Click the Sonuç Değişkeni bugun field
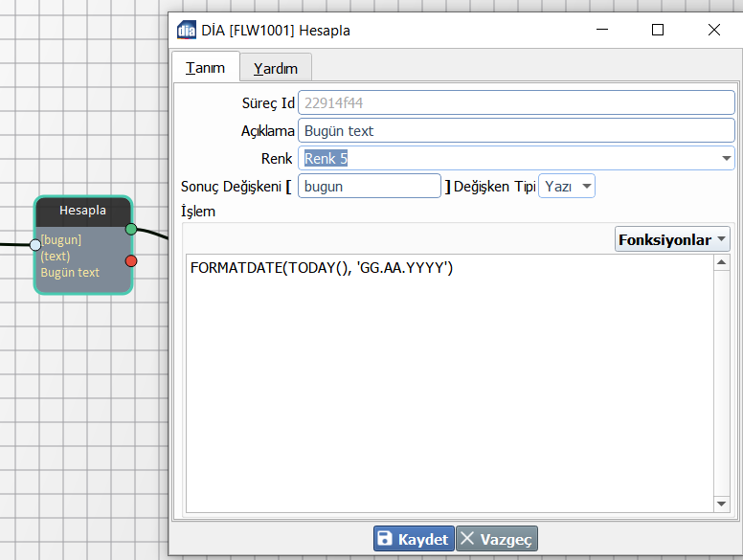 coord(370,186)
